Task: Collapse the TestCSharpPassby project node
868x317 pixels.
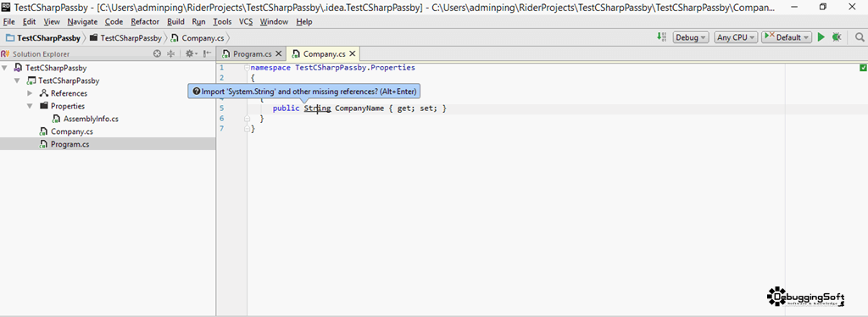Action: (x=18, y=81)
